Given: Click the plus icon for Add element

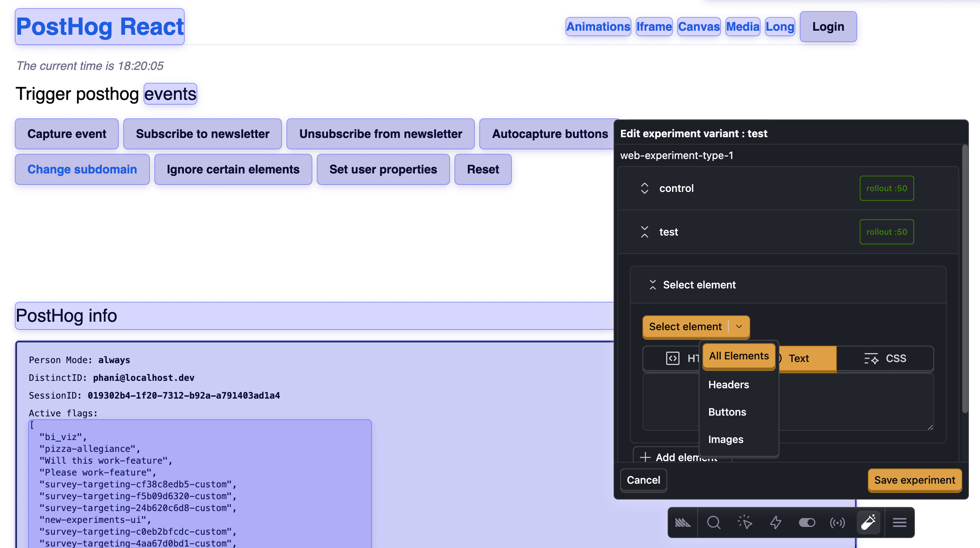Looking at the screenshot, I should [x=645, y=457].
